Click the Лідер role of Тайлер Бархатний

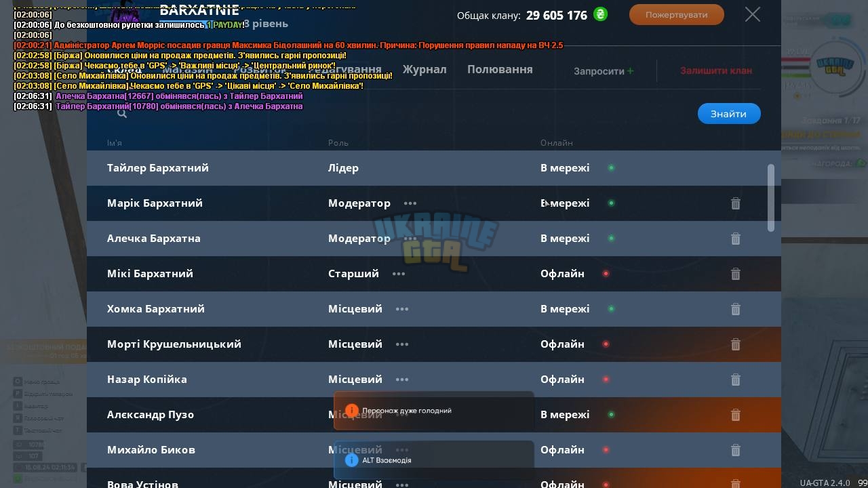344,168
